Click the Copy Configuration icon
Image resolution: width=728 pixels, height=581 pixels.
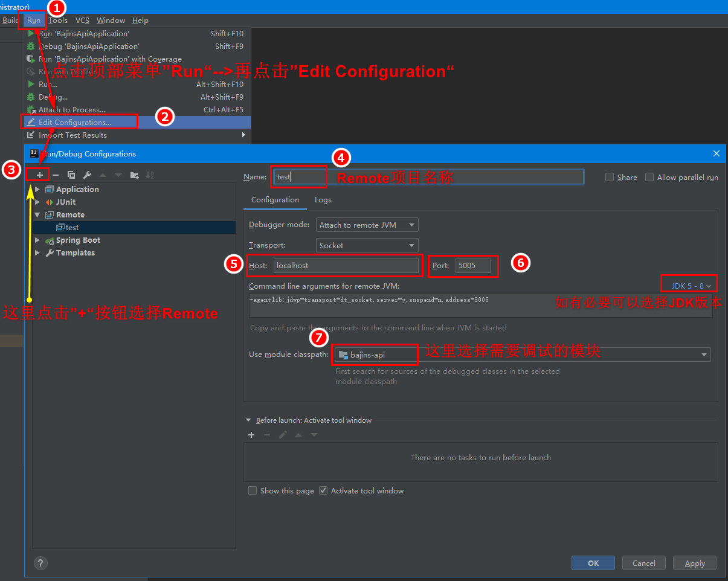[71, 175]
